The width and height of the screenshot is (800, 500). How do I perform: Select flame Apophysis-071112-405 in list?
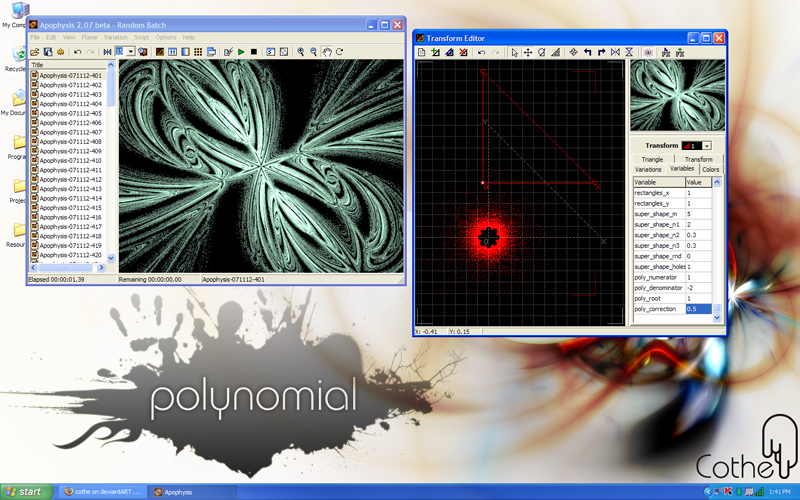[x=70, y=113]
